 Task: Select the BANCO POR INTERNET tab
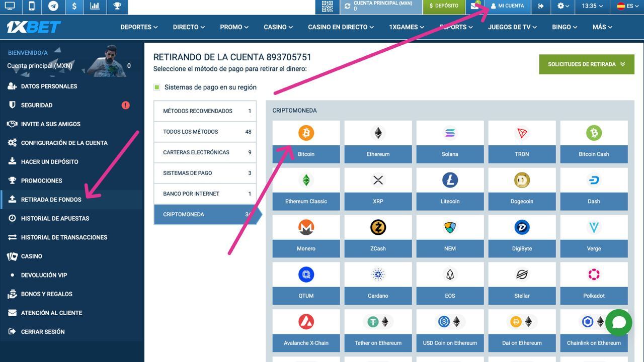[x=205, y=194]
